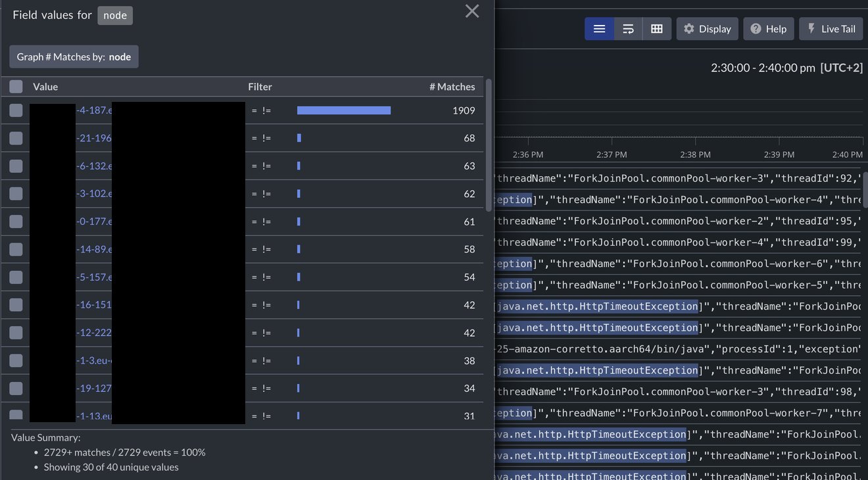Switch to table grid view icon
Viewport: 868px width, 480px height.
pyautogui.click(x=657, y=28)
